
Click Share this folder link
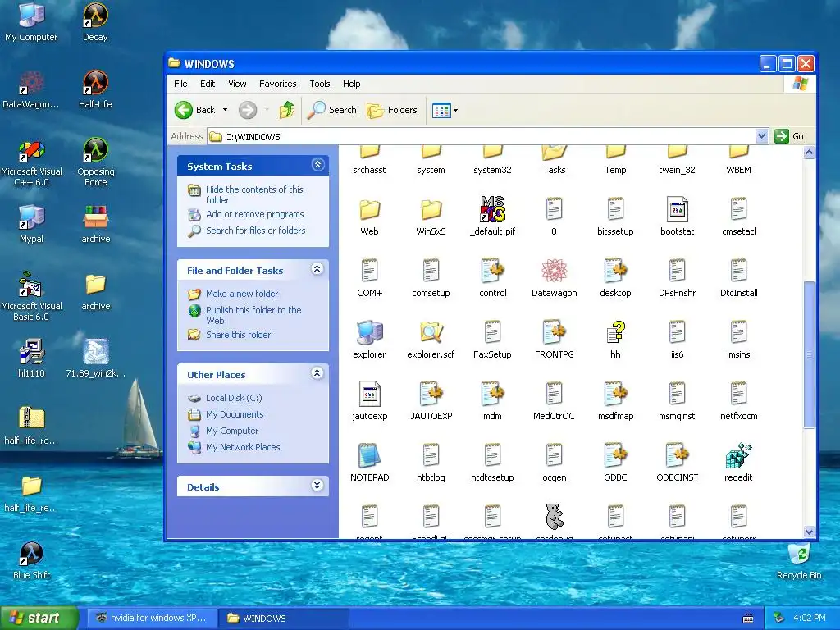click(239, 335)
